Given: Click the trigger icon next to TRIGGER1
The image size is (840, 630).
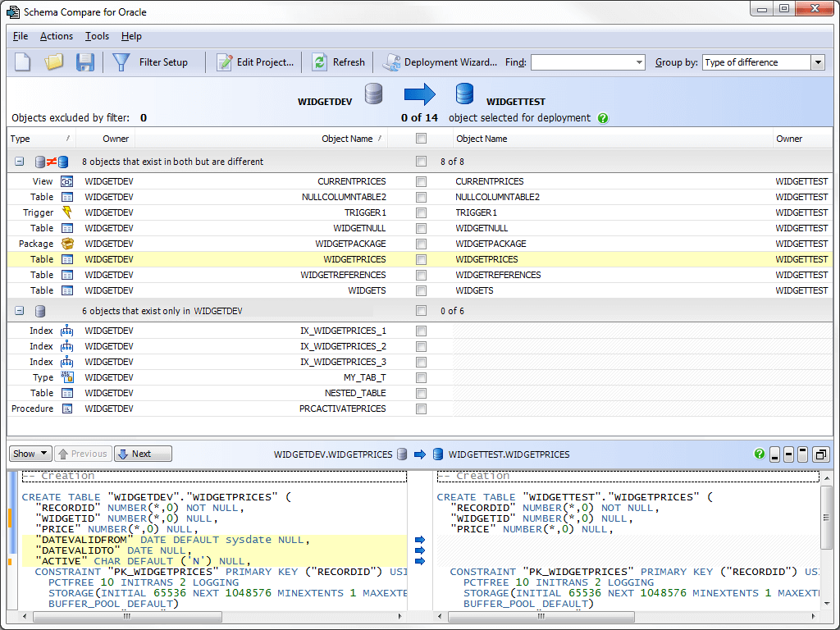Looking at the screenshot, I should coord(67,212).
